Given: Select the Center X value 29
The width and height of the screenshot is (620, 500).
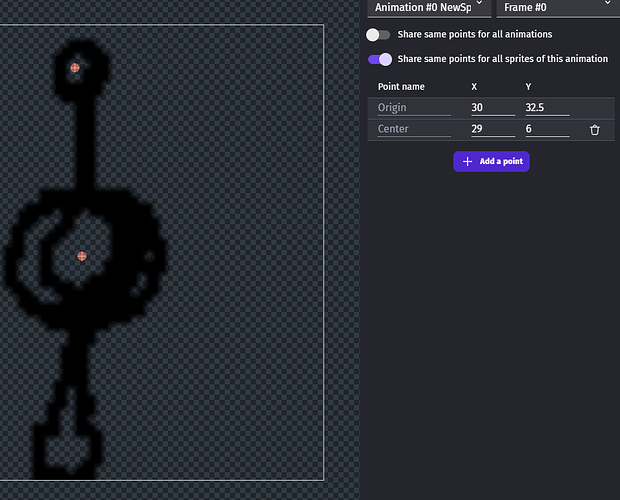Looking at the screenshot, I should 492,129.
